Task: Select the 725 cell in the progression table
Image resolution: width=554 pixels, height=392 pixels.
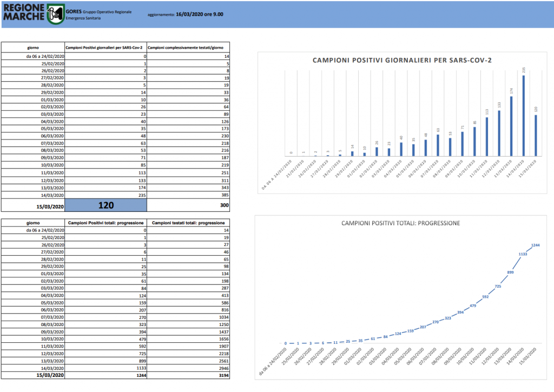Action: point(105,354)
